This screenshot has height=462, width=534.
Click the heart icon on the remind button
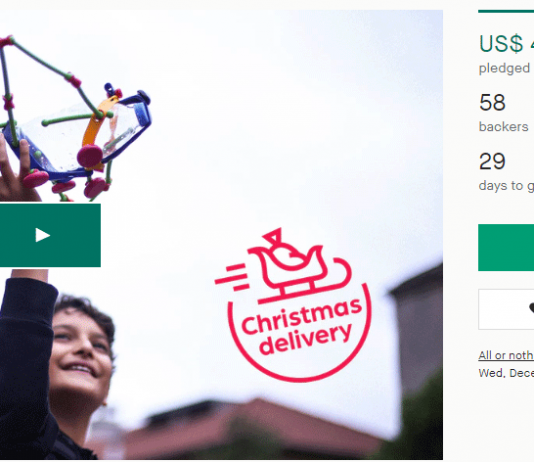pos(531,308)
